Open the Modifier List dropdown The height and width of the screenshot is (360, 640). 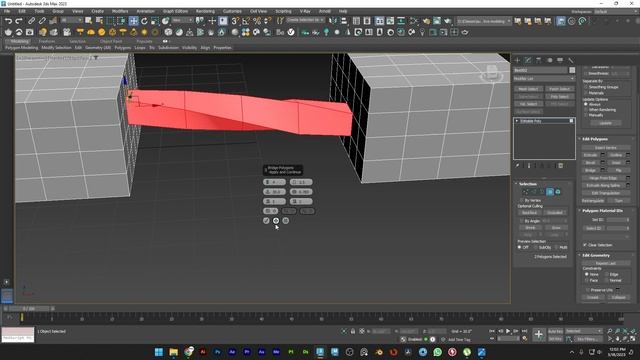click(544, 78)
